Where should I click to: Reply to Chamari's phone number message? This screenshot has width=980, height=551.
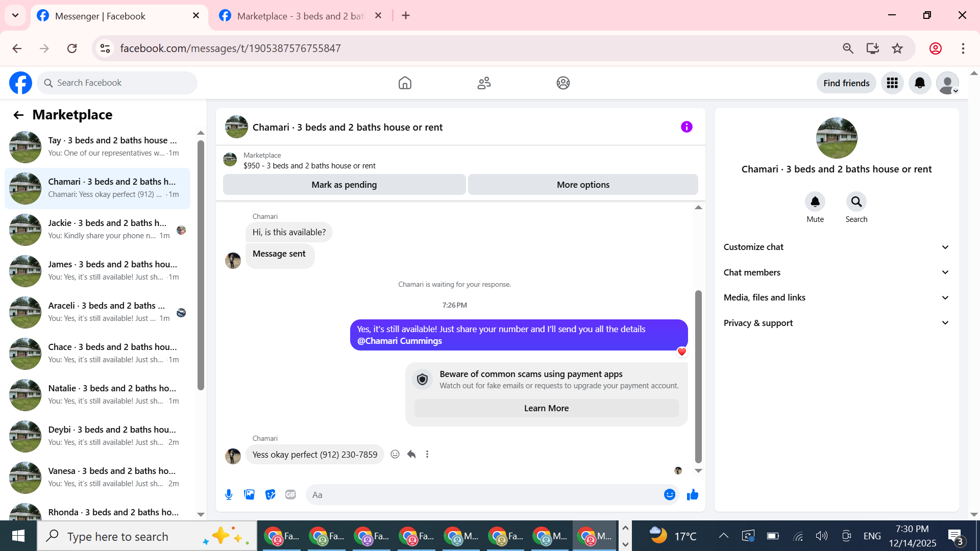pyautogui.click(x=411, y=454)
